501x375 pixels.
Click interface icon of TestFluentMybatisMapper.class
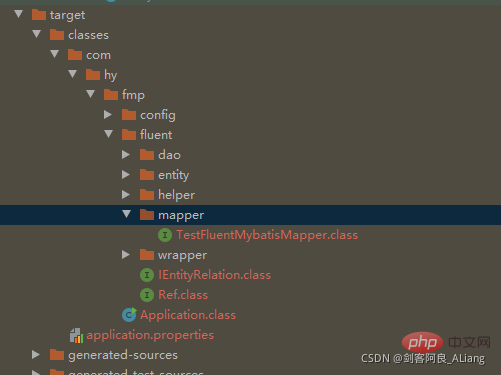(165, 235)
